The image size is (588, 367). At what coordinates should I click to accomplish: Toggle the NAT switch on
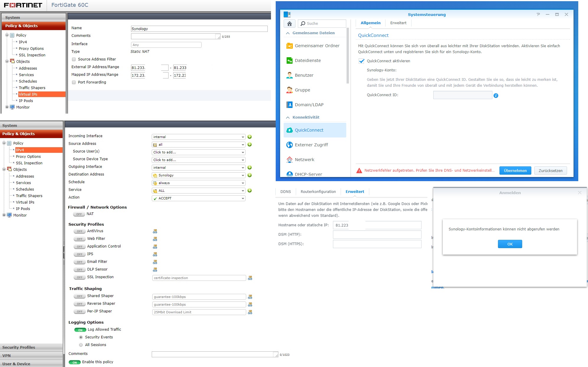click(79, 214)
